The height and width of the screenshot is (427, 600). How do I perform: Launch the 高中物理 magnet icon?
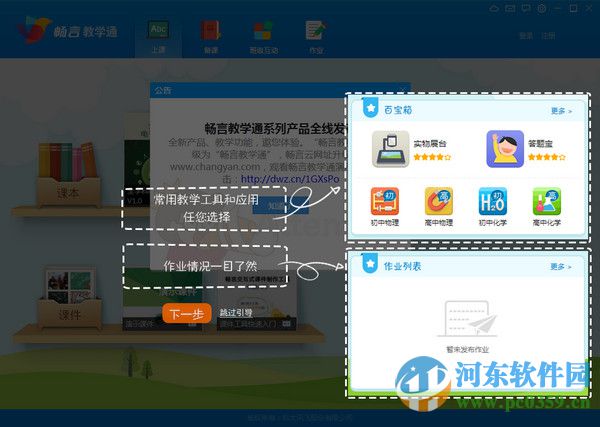point(439,201)
